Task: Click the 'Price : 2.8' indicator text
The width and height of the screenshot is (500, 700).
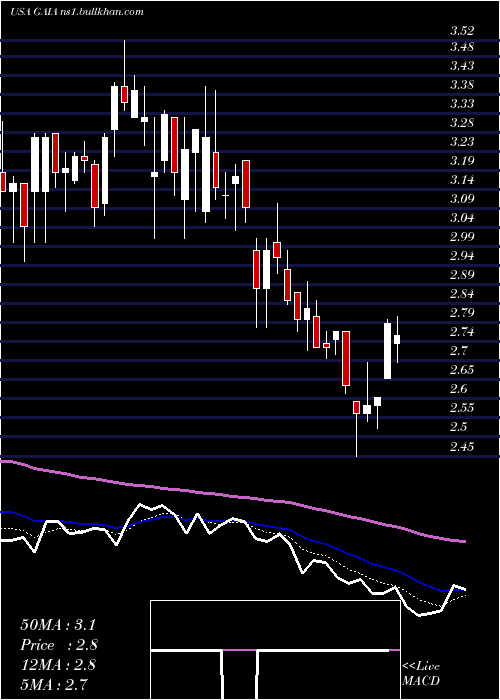Action: (59, 645)
